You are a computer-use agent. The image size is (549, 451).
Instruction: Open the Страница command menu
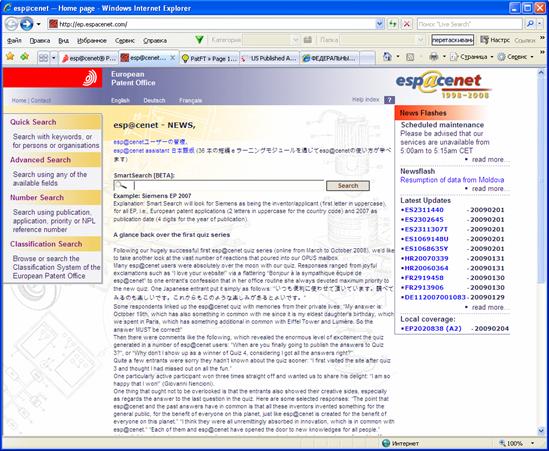click(472, 57)
